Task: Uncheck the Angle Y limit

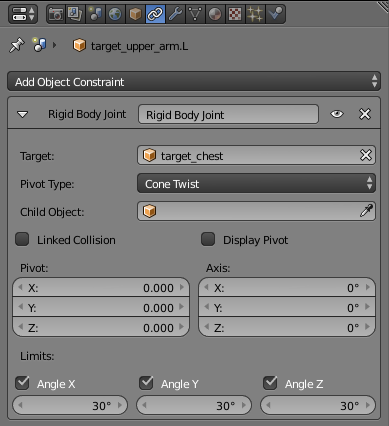Action: (146, 383)
